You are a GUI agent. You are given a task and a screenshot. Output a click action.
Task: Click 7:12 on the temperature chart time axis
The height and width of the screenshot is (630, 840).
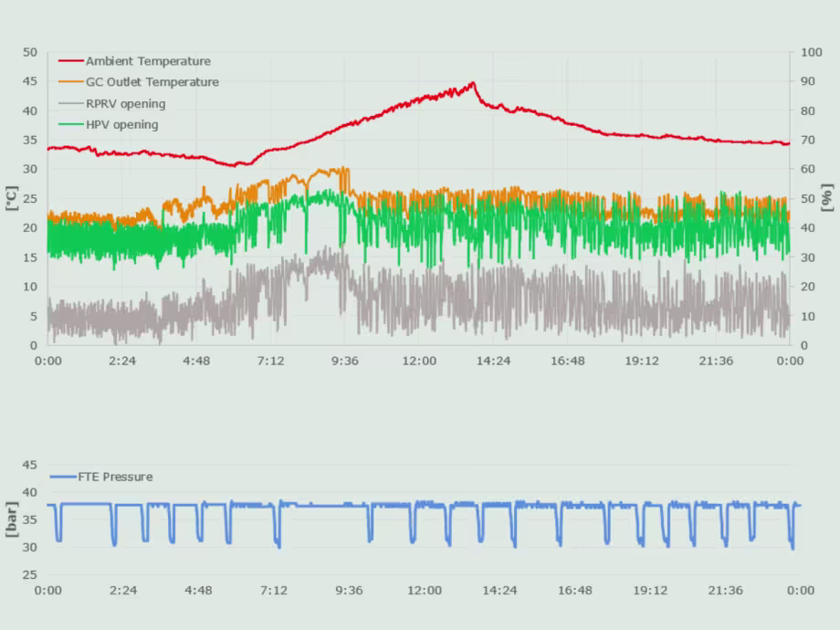tap(270, 361)
